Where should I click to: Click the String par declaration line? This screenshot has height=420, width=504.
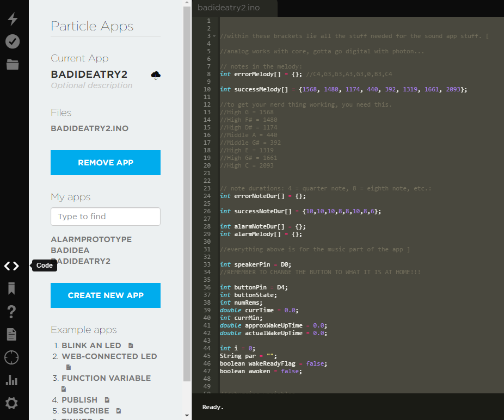248,356
